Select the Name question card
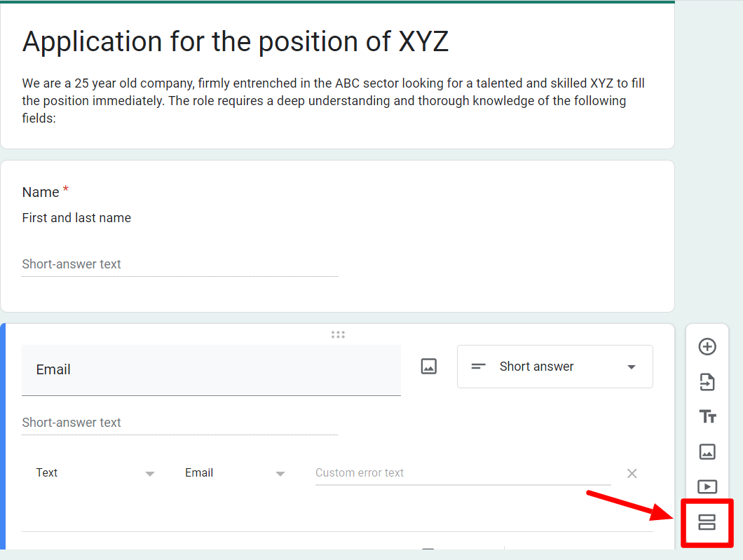The image size is (743, 560). [x=337, y=236]
